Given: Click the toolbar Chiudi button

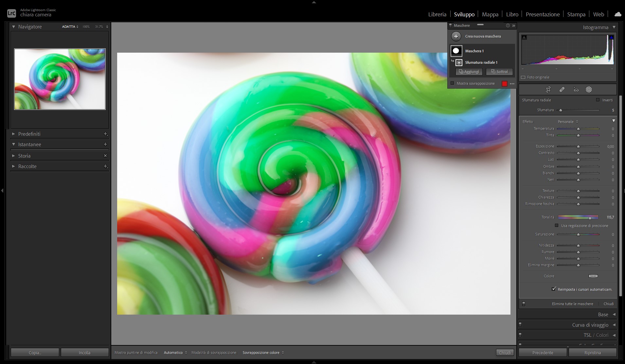Looking at the screenshot, I should [505, 353].
